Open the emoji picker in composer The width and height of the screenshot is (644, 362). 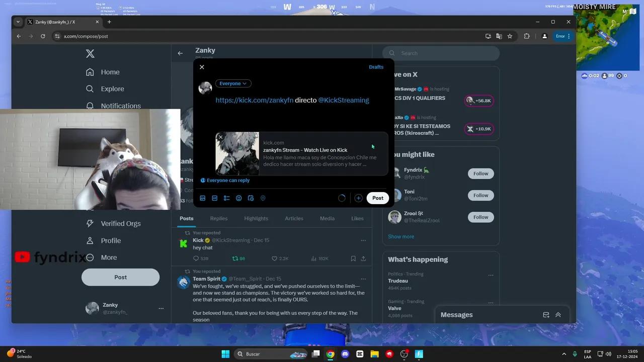point(238,198)
